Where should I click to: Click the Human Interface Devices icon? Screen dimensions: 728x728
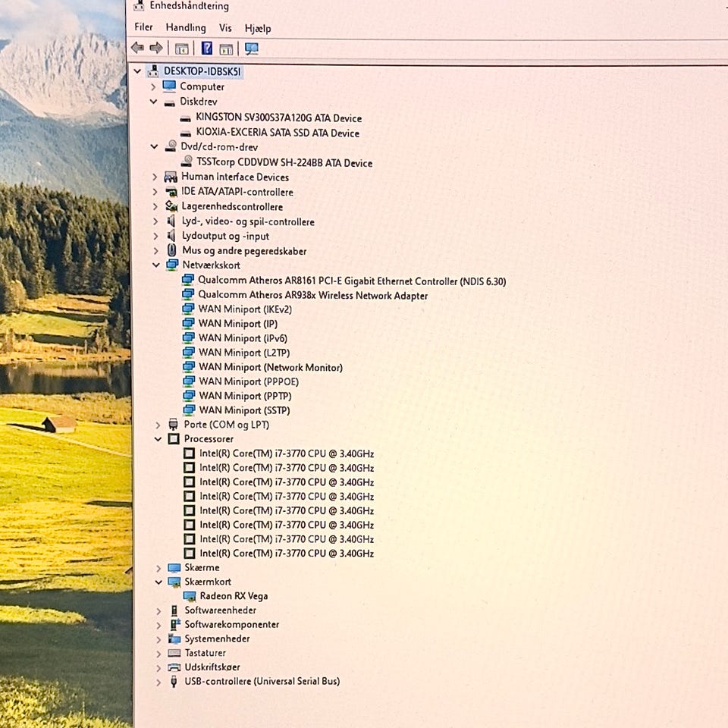[x=171, y=177]
